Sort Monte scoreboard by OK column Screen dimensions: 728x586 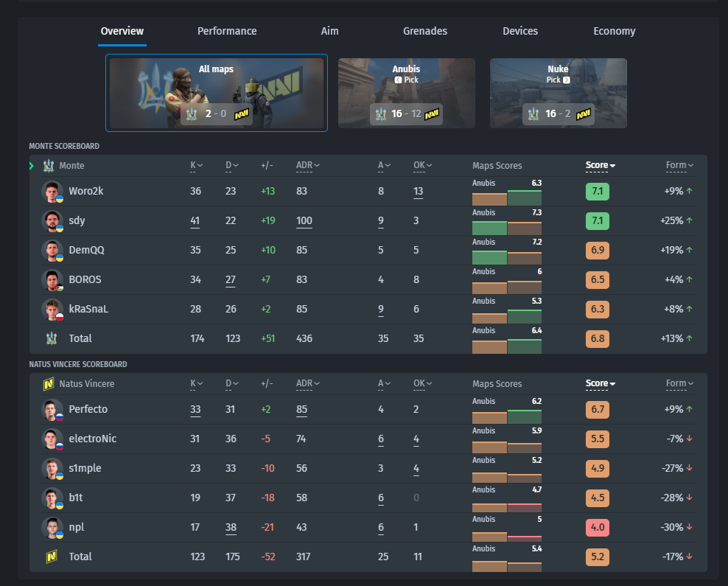(422, 165)
